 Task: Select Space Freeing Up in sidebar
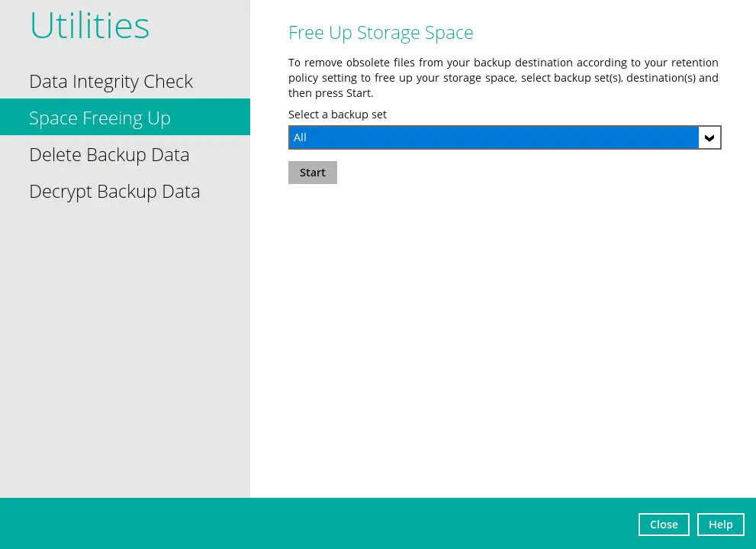pyautogui.click(x=100, y=118)
